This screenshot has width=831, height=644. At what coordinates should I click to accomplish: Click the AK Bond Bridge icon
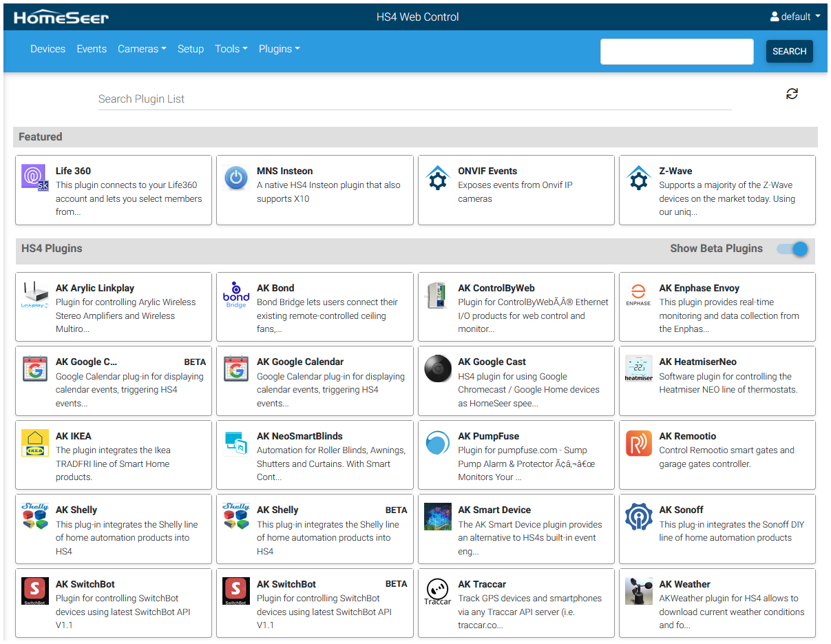236,295
